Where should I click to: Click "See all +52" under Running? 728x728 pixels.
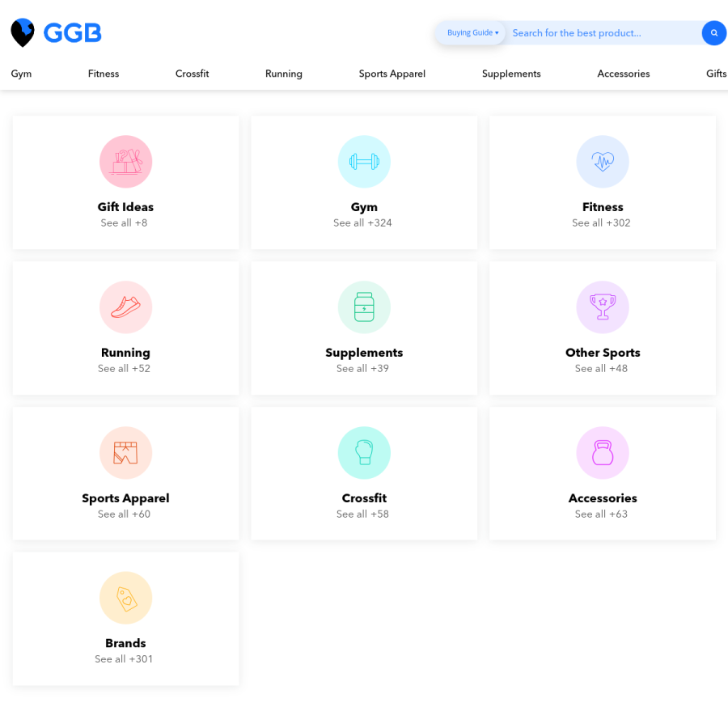[x=124, y=369]
